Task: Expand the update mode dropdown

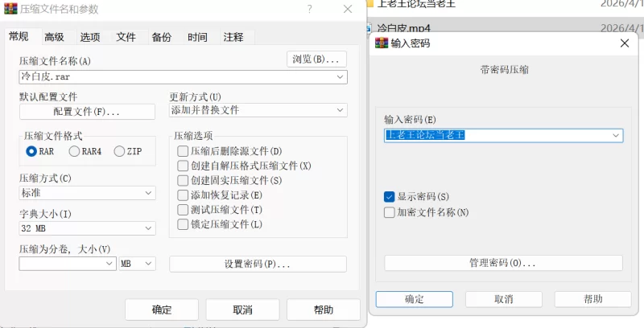Action: tap(341, 110)
